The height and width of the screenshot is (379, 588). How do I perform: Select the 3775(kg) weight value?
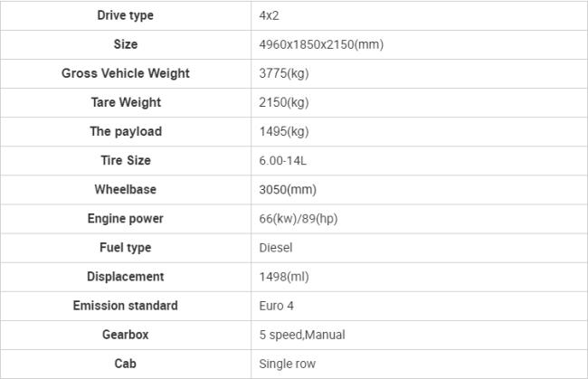pos(284,73)
